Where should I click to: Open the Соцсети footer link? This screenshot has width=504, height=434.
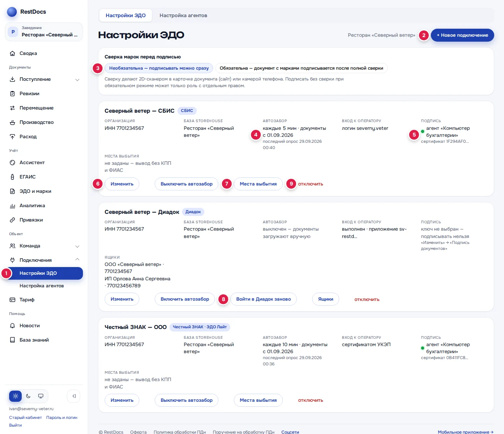coord(290,432)
